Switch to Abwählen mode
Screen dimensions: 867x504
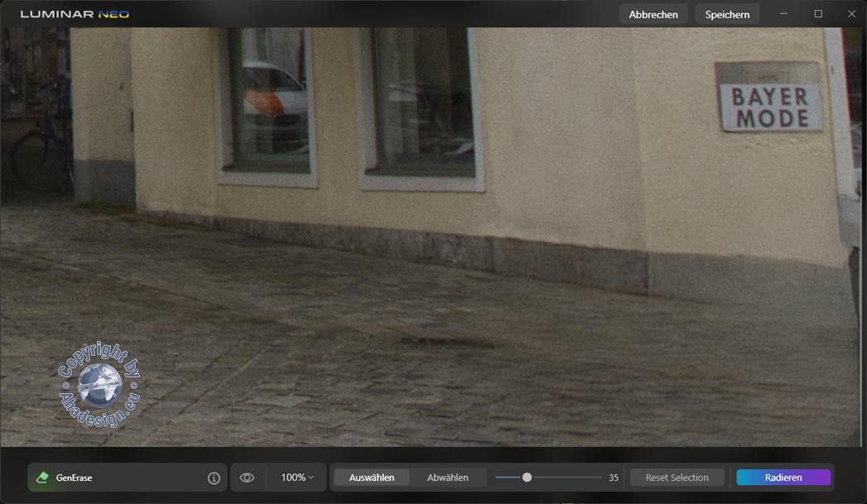click(448, 478)
